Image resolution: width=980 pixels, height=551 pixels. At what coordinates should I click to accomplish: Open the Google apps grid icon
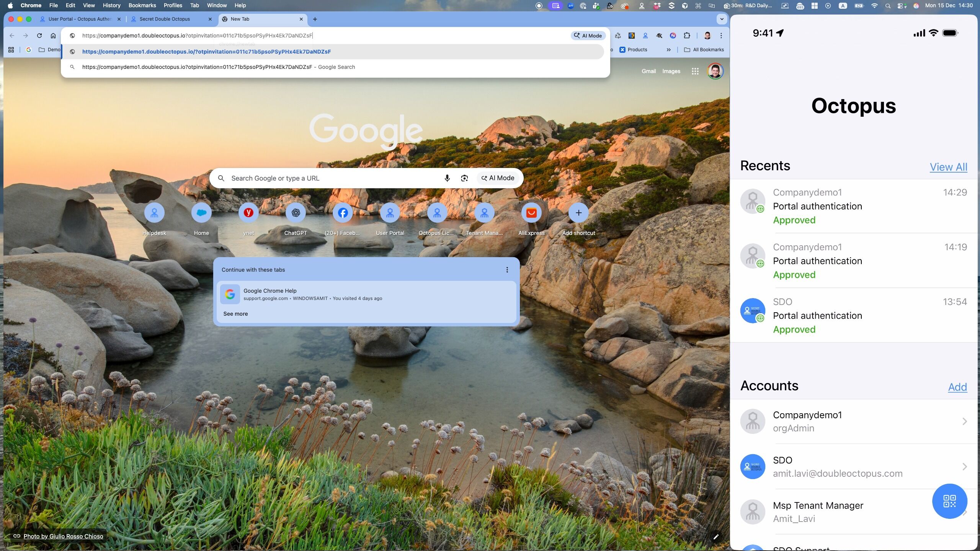(x=695, y=71)
